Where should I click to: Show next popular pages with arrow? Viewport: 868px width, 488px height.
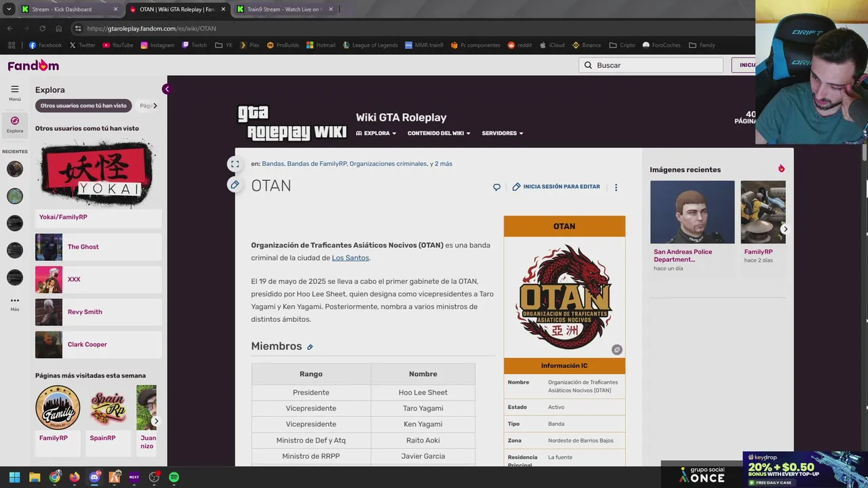pos(155,422)
